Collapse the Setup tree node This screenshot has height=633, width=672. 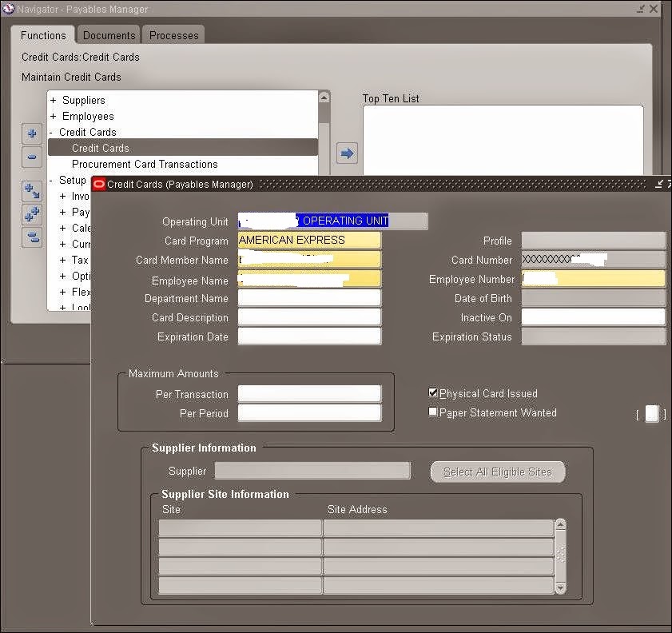coord(51,180)
